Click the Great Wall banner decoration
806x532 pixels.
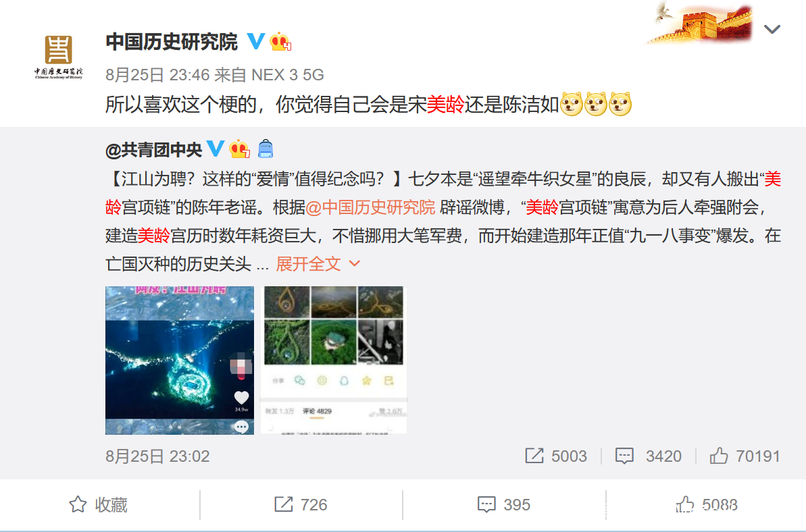coord(701,24)
